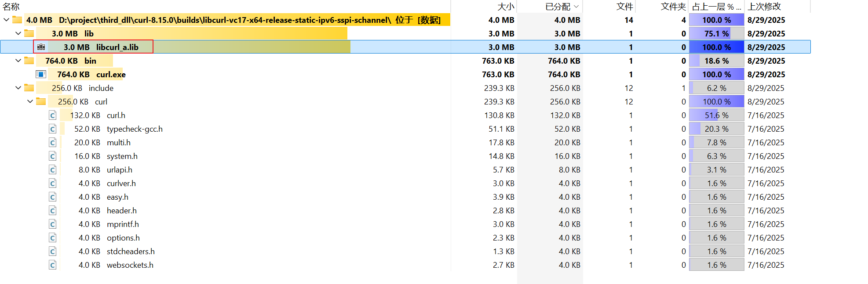Sort by the 大小 column header

(506, 7)
